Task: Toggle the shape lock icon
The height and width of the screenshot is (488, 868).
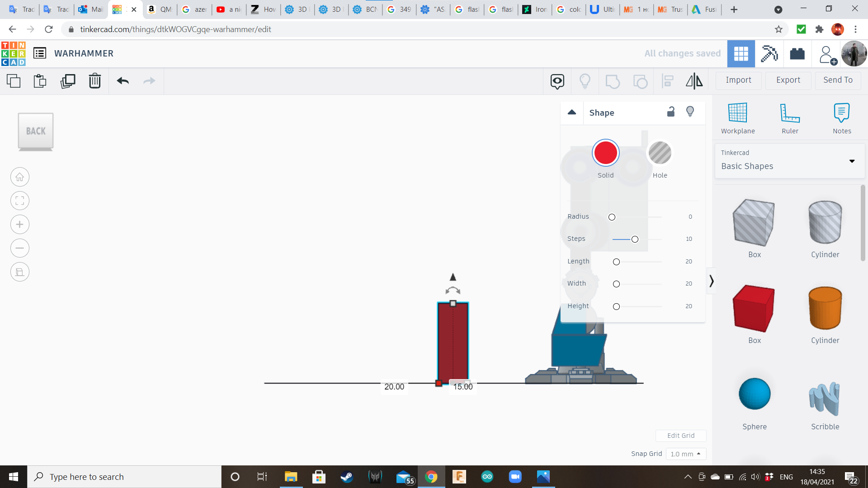Action: 671,112
